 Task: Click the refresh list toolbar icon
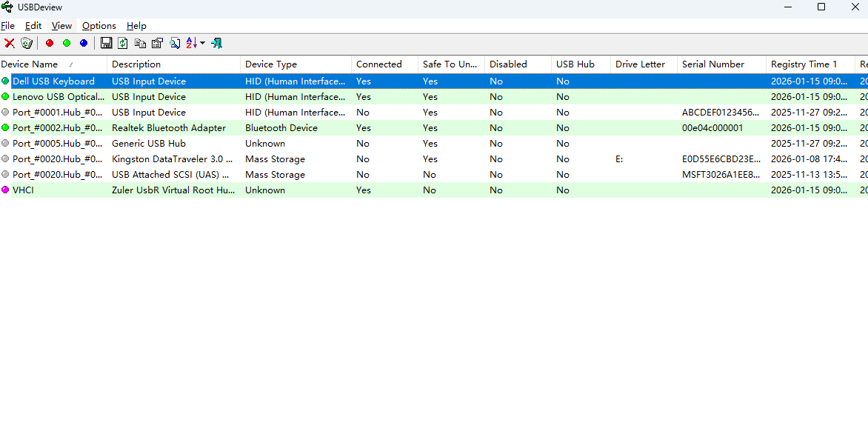pos(123,44)
